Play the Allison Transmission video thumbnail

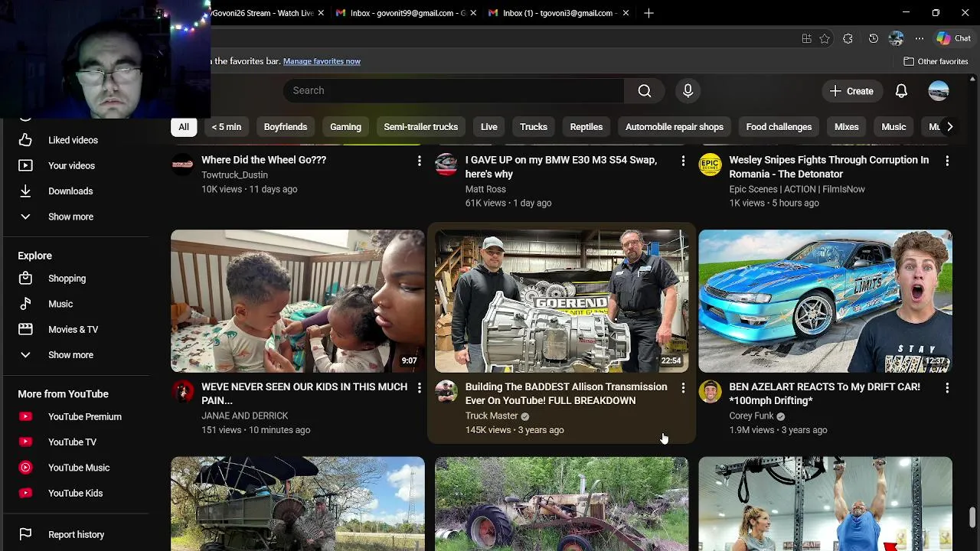561,302
